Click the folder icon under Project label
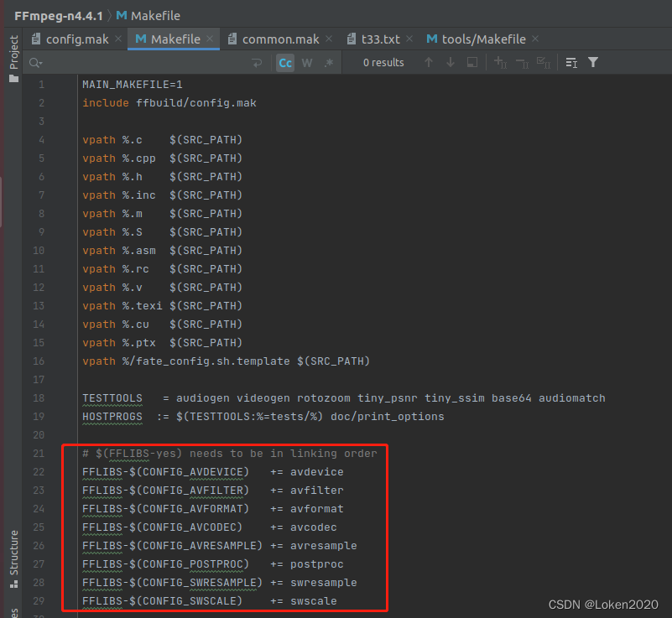Image resolution: width=672 pixels, height=618 pixels. (13, 78)
